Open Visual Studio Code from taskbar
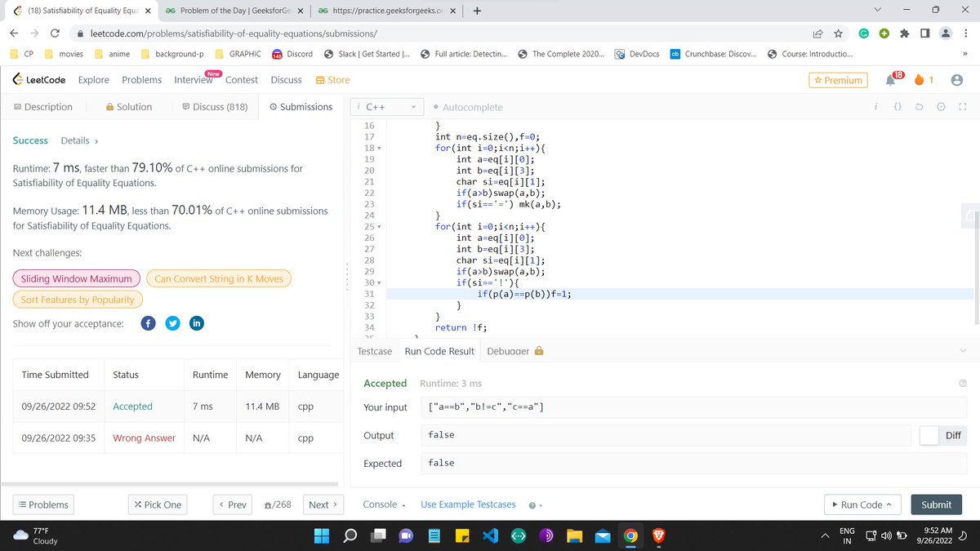Image resolution: width=980 pixels, height=551 pixels. click(489, 536)
